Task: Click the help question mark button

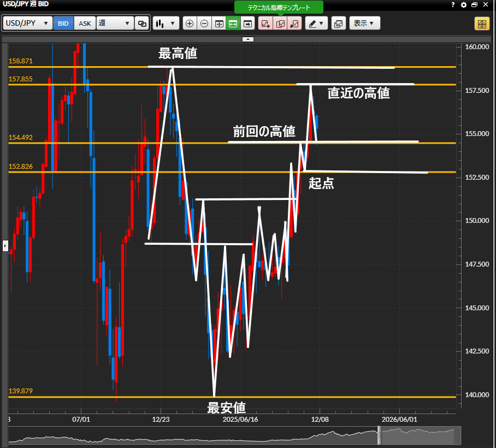Action: (x=453, y=4)
